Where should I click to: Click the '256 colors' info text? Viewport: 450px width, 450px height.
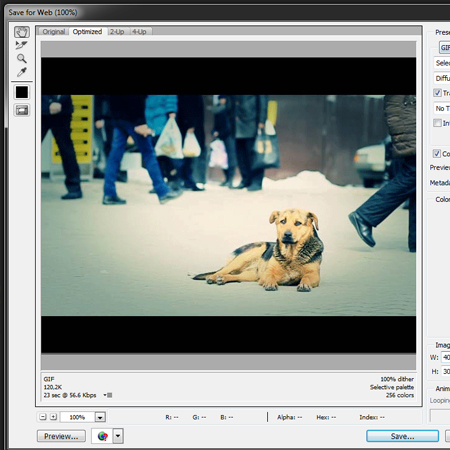[x=400, y=395]
